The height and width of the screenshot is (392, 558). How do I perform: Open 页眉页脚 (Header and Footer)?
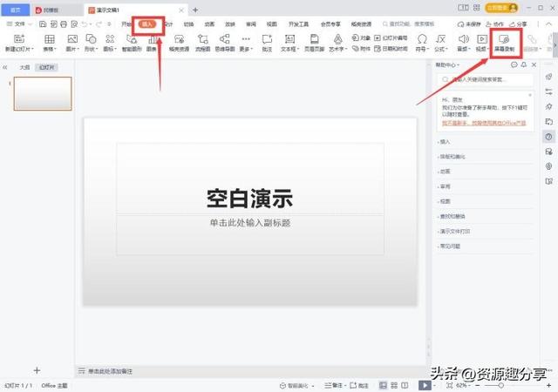[314, 43]
